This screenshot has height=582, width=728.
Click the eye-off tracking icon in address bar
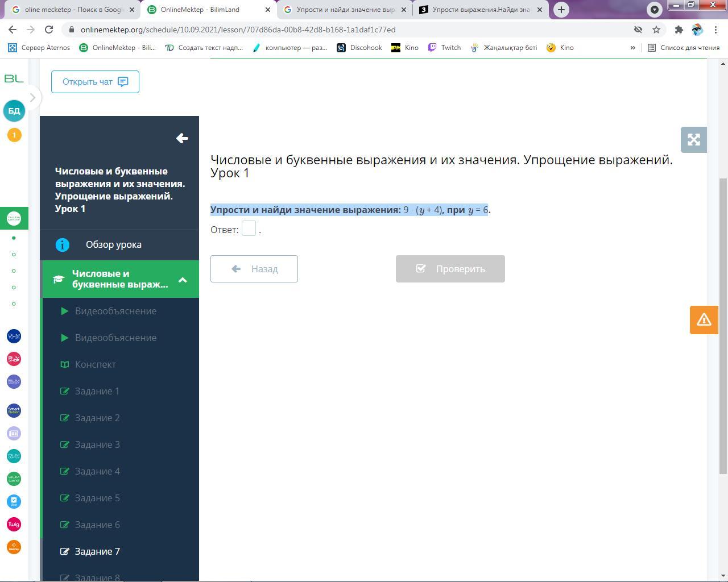(x=638, y=30)
